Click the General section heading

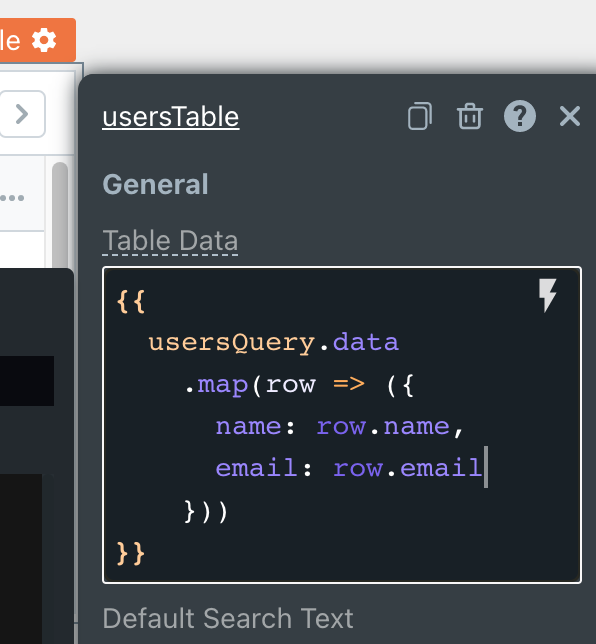pos(155,184)
